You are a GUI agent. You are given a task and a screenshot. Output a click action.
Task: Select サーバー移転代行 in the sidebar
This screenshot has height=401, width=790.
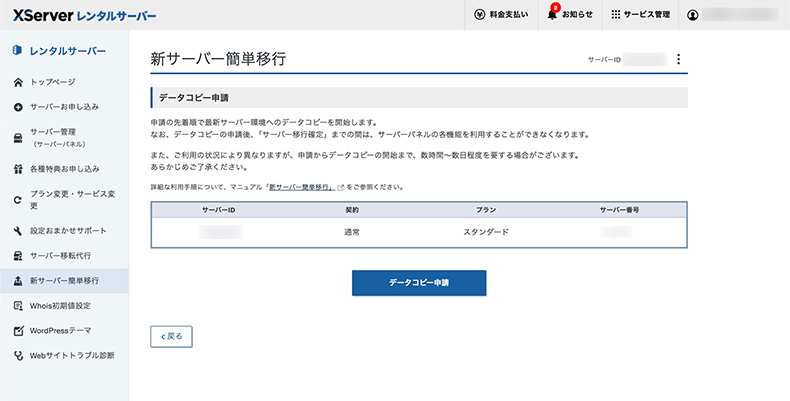point(67,256)
